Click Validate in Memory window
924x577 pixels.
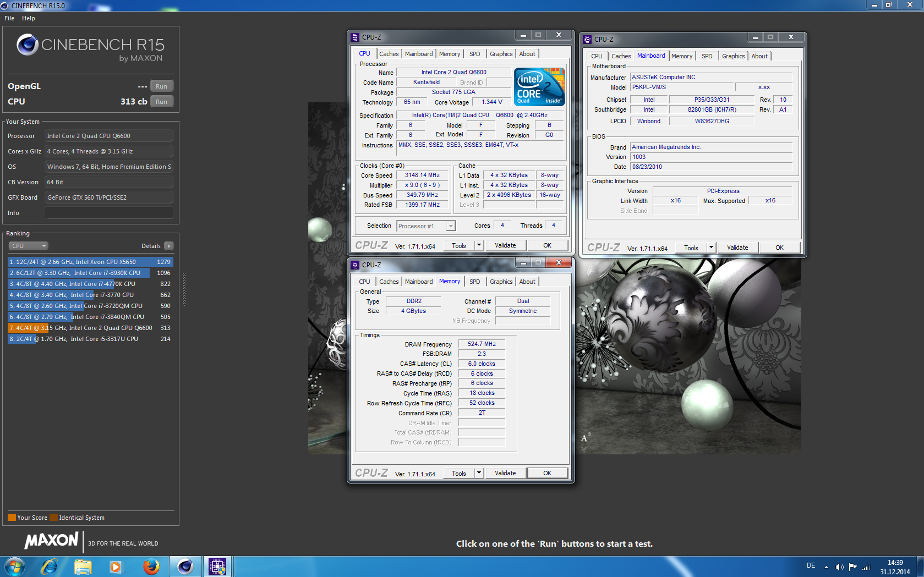pyautogui.click(x=505, y=473)
